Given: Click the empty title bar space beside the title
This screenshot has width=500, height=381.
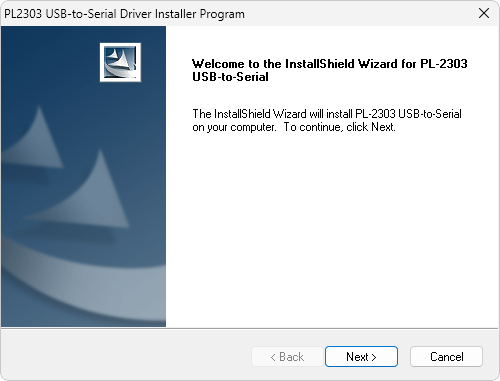Looking at the screenshot, I should [x=358, y=14].
